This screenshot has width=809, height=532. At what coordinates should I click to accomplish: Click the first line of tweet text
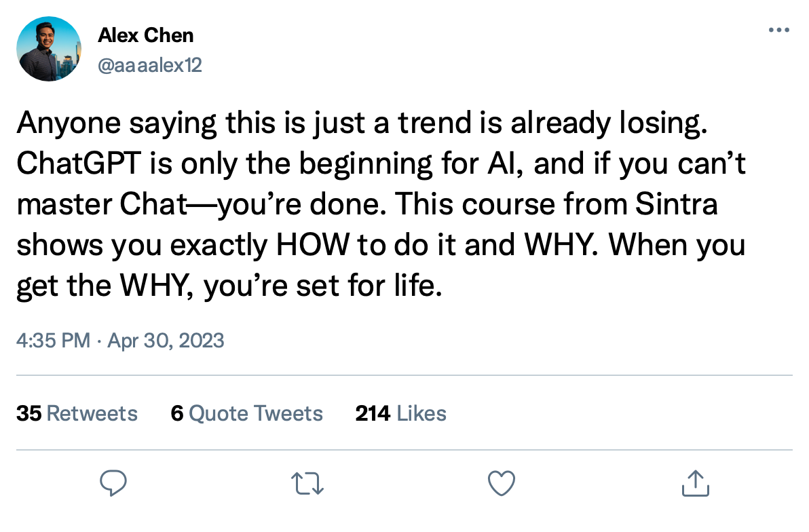[362, 123]
